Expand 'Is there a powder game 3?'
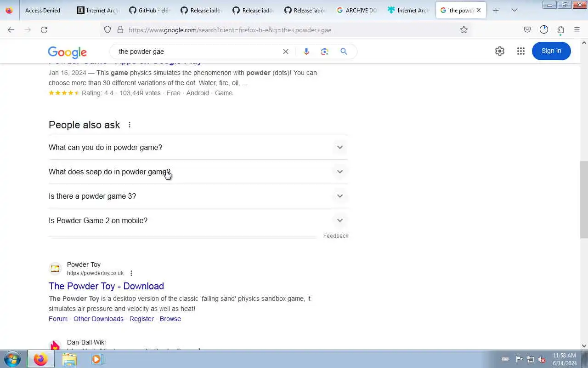Image resolution: width=588 pixels, height=368 pixels. click(x=198, y=196)
